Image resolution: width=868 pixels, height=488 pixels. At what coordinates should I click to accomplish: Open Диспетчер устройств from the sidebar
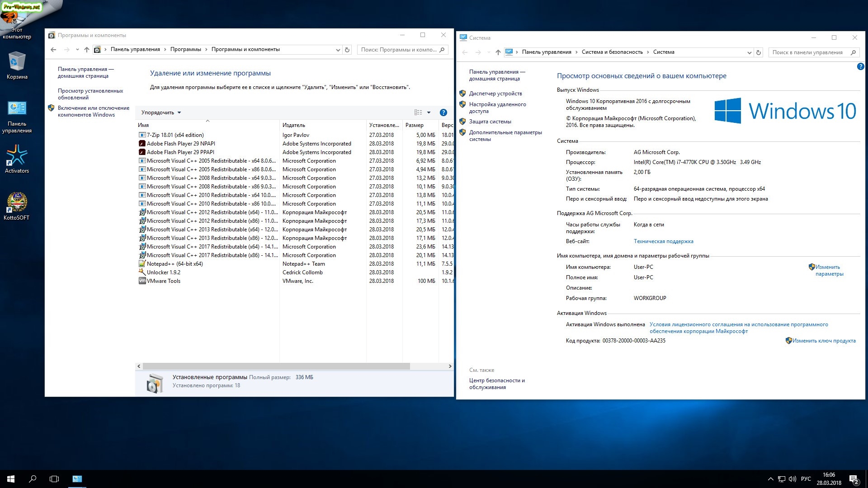point(495,94)
